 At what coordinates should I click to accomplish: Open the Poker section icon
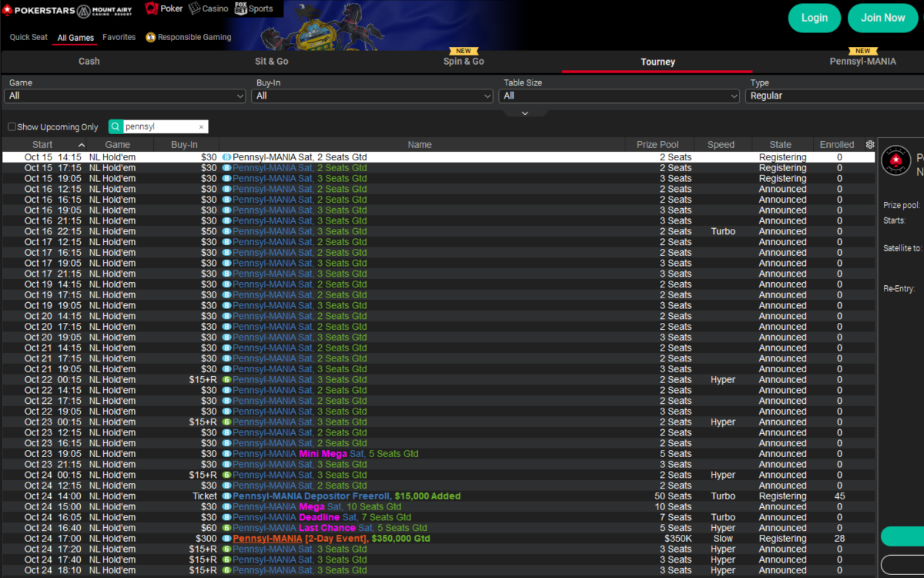coord(152,8)
